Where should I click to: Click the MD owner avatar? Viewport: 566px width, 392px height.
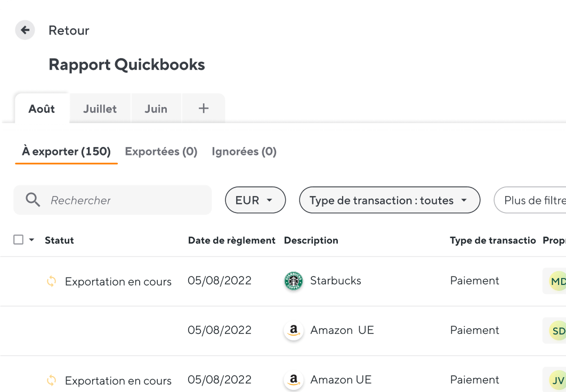(557, 281)
